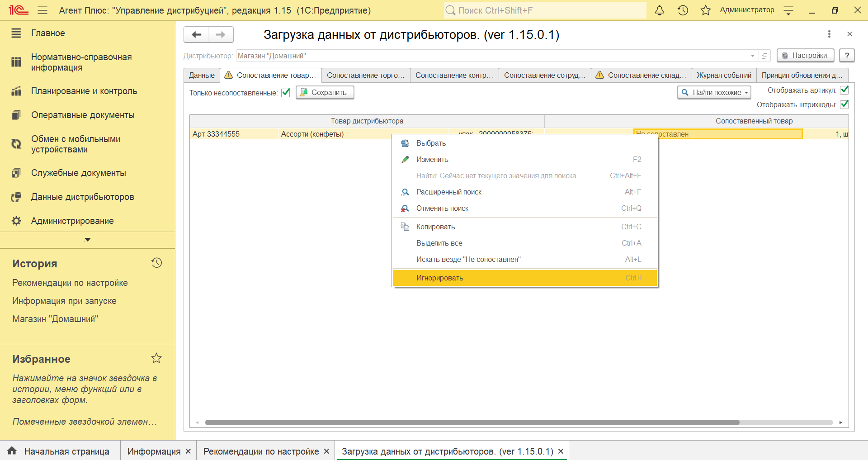This screenshot has width=868, height=460.
Task: Close the Информация tab
Action: click(x=188, y=451)
